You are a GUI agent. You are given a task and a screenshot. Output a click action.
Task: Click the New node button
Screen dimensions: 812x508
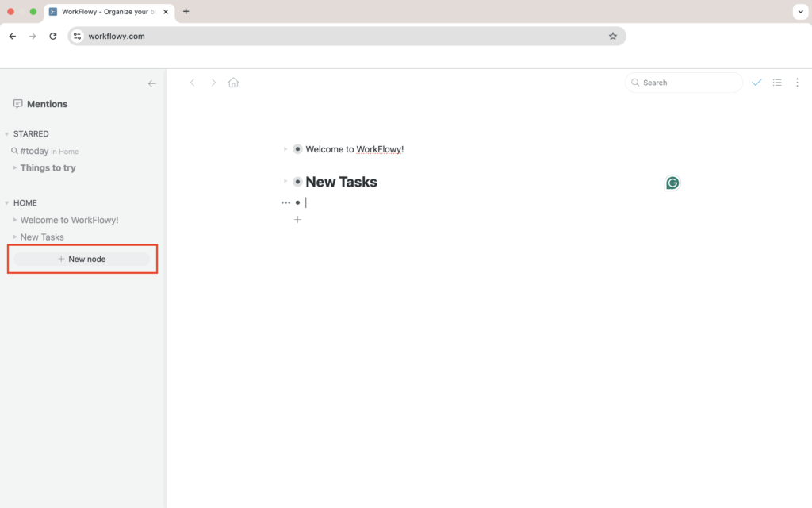point(82,259)
